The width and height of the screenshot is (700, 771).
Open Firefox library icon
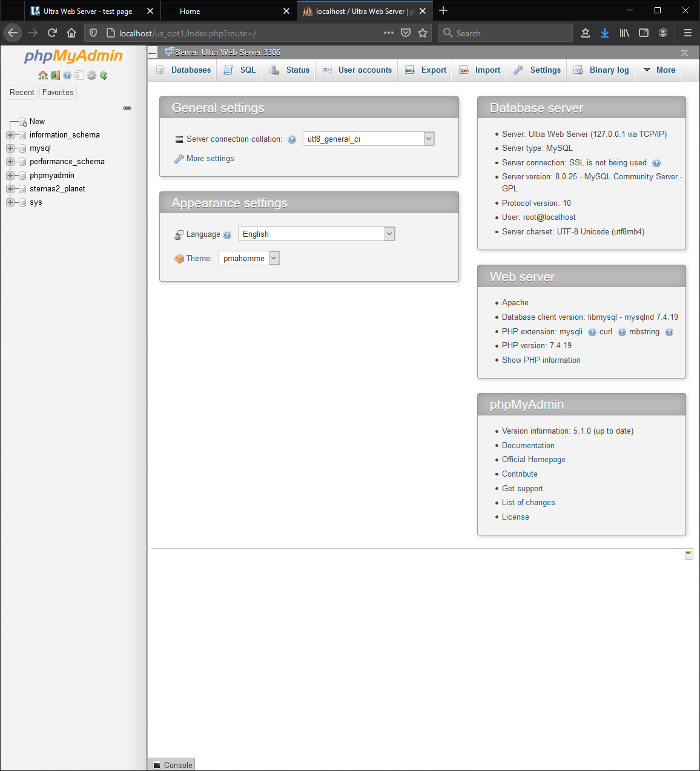coord(624,33)
